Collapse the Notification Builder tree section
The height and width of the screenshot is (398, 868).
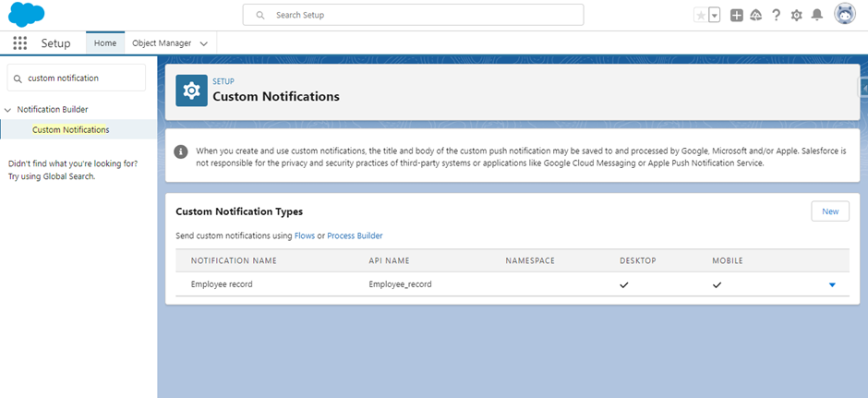pos(7,110)
